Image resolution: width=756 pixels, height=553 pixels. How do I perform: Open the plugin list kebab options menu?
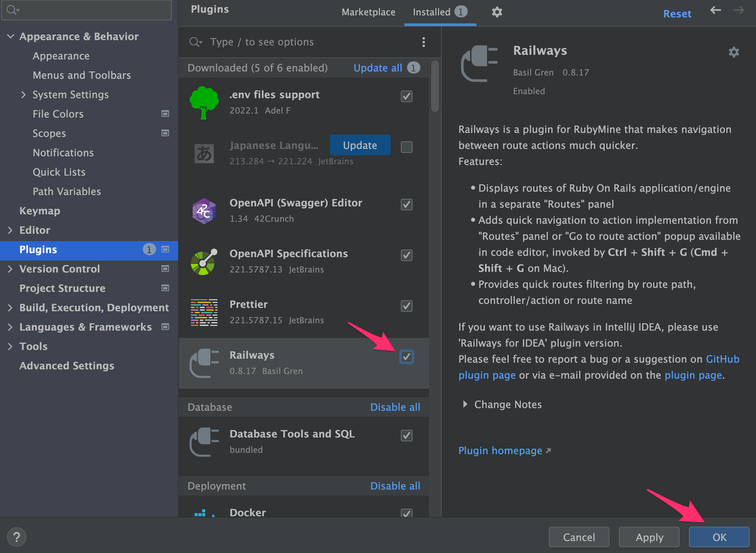pos(423,42)
